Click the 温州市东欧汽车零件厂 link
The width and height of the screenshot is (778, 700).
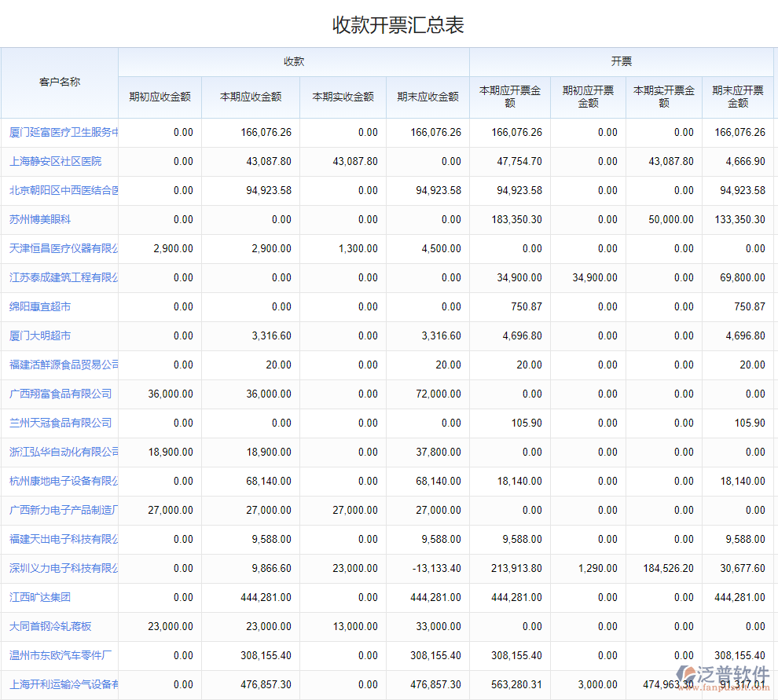coord(61,655)
